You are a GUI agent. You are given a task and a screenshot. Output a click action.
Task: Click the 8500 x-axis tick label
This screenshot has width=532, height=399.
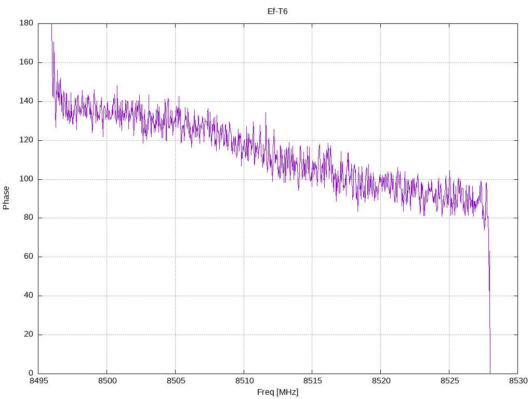(107, 381)
